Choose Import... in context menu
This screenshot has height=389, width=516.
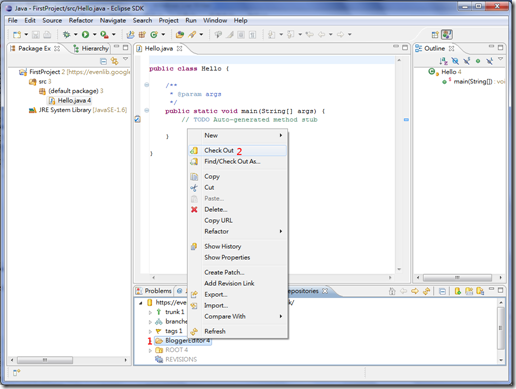click(x=238, y=306)
